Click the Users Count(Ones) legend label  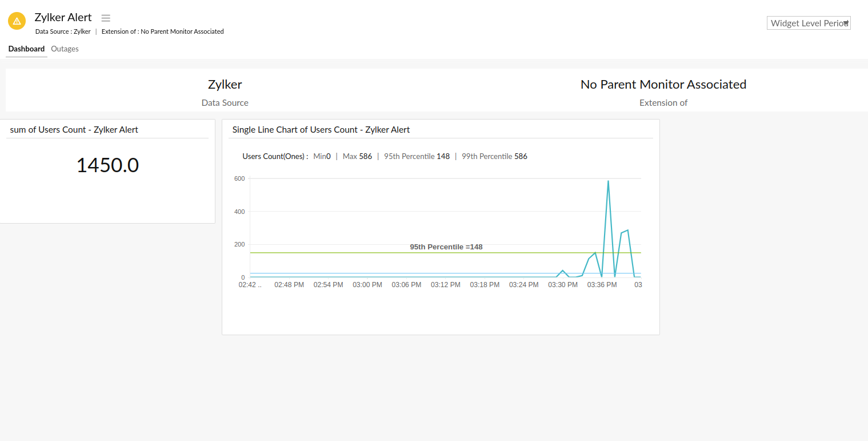(x=274, y=156)
